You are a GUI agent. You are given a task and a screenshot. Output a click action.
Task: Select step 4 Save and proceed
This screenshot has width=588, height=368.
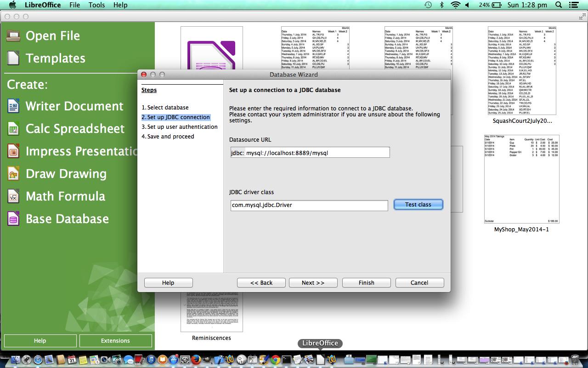coord(168,137)
